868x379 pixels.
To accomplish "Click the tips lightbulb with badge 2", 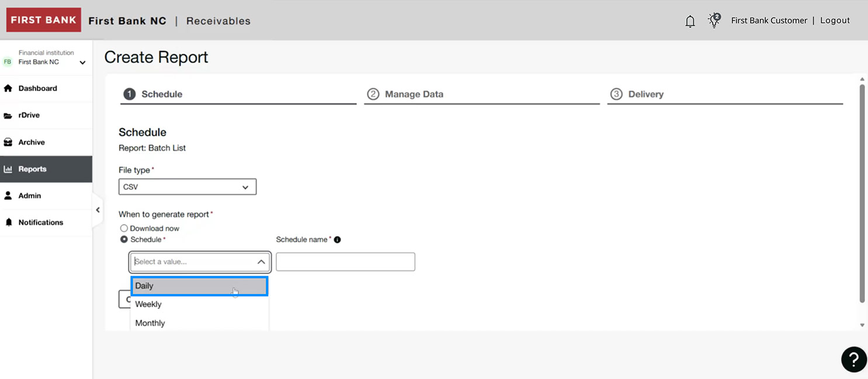I will tap(714, 20).
